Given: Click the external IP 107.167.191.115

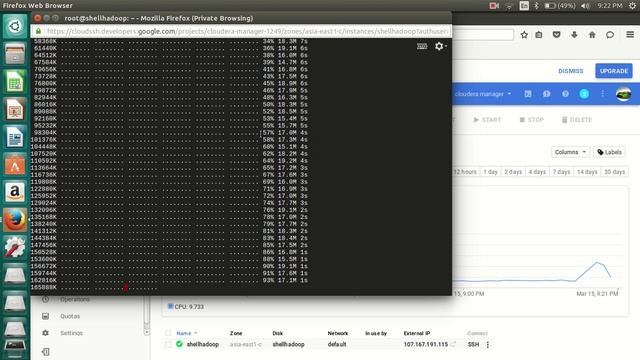Looking at the screenshot, I should (x=426, y=344).
